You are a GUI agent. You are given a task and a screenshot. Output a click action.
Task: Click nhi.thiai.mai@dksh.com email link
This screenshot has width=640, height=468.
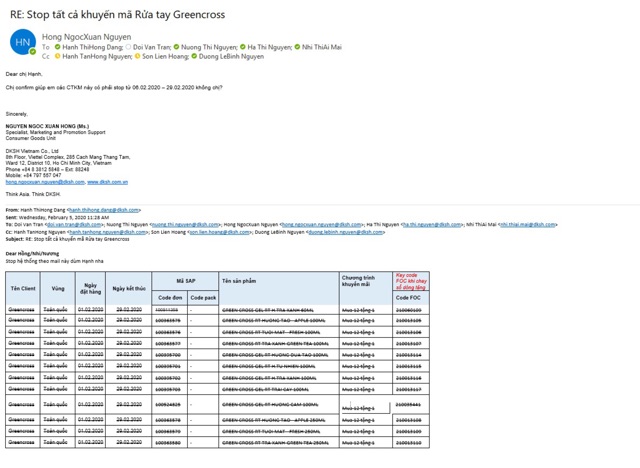(528, 225)
